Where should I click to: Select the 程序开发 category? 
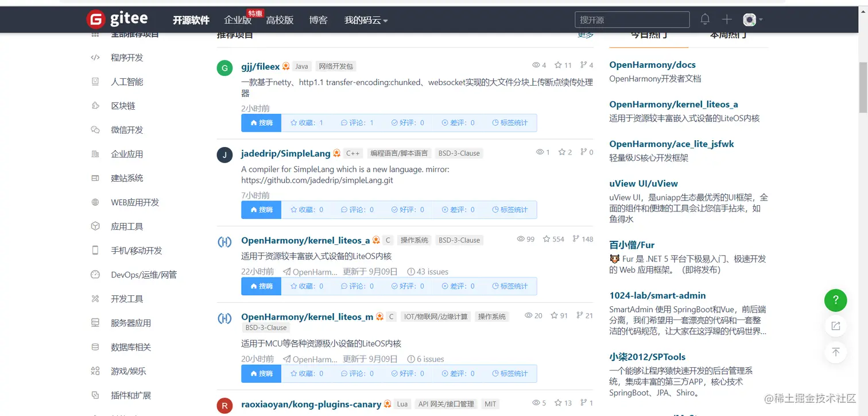(127, 57)
